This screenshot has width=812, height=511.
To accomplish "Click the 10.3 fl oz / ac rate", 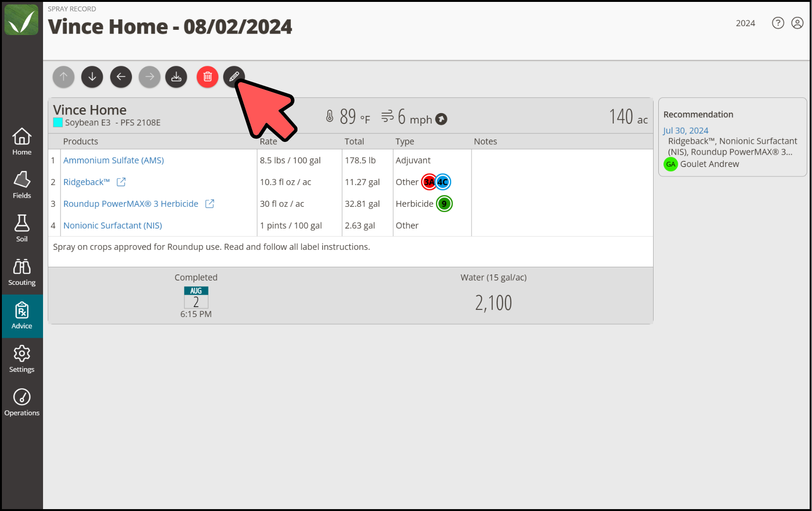I will (285, 182).
